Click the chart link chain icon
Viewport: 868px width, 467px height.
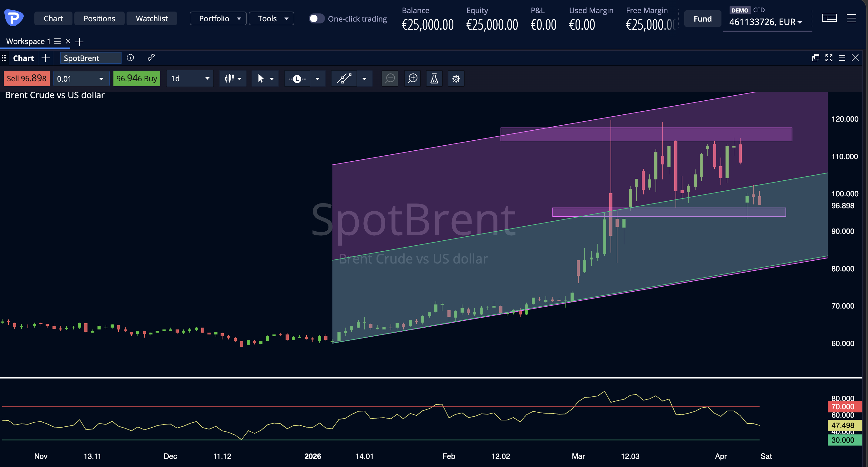click(x=151, y=57)
